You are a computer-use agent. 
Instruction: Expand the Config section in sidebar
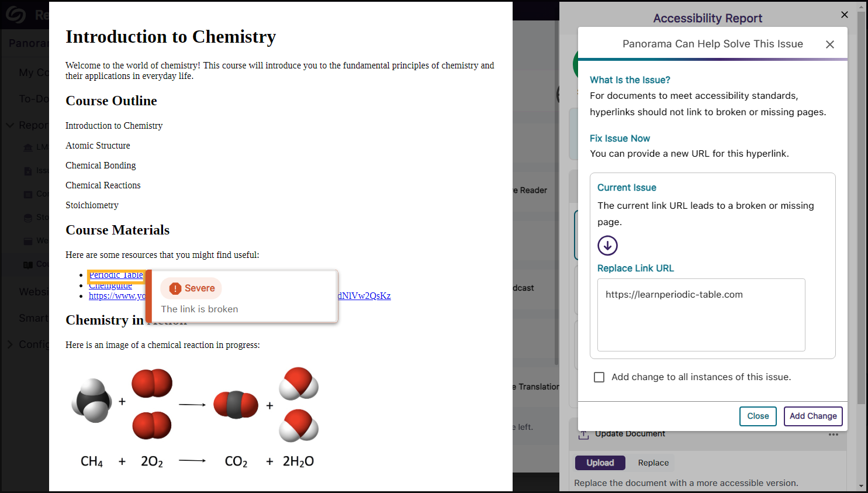point(10,344)
